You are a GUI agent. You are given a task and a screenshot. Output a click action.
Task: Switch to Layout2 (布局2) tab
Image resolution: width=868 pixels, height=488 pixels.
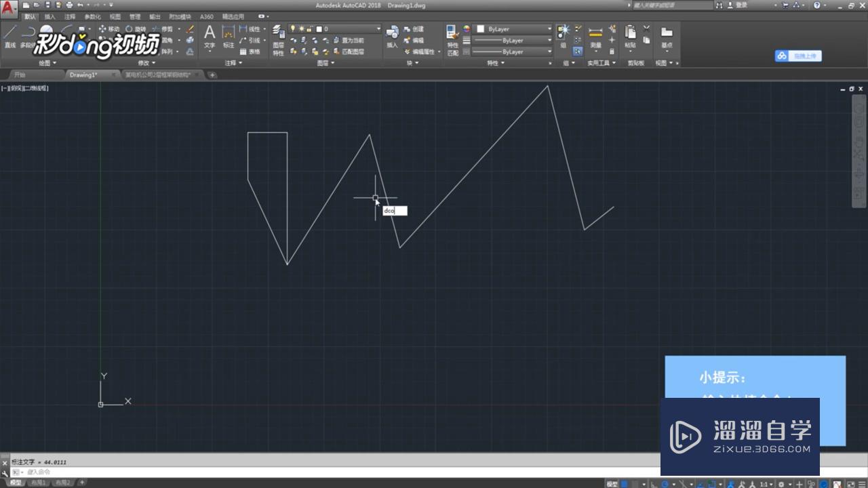[x=63, y=483]
